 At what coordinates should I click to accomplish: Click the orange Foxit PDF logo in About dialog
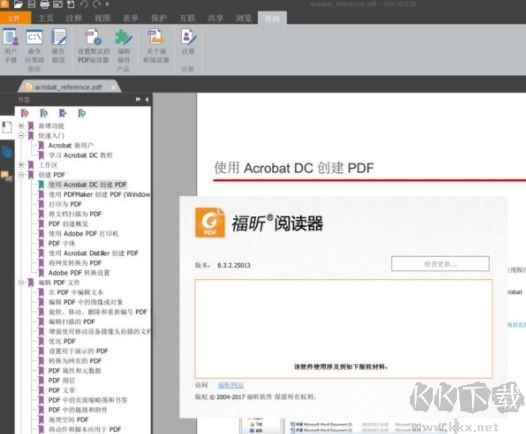coord(210,223)
